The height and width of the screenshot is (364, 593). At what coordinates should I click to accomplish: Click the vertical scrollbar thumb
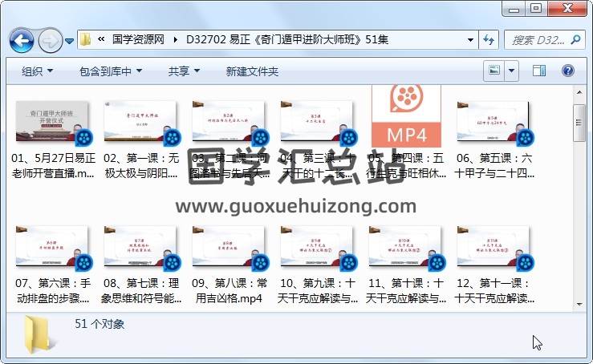point(579,123)
